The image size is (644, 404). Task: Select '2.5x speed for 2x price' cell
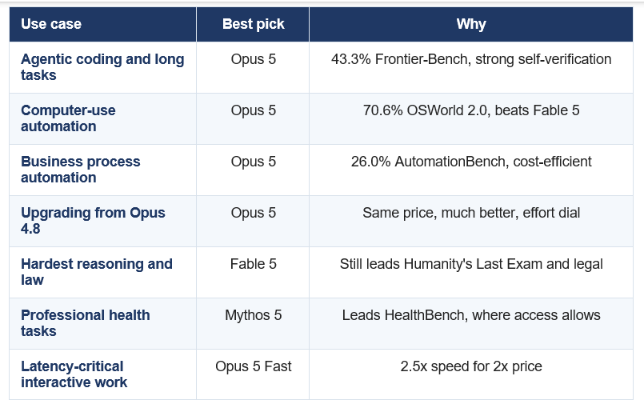[x=471, y=374]
